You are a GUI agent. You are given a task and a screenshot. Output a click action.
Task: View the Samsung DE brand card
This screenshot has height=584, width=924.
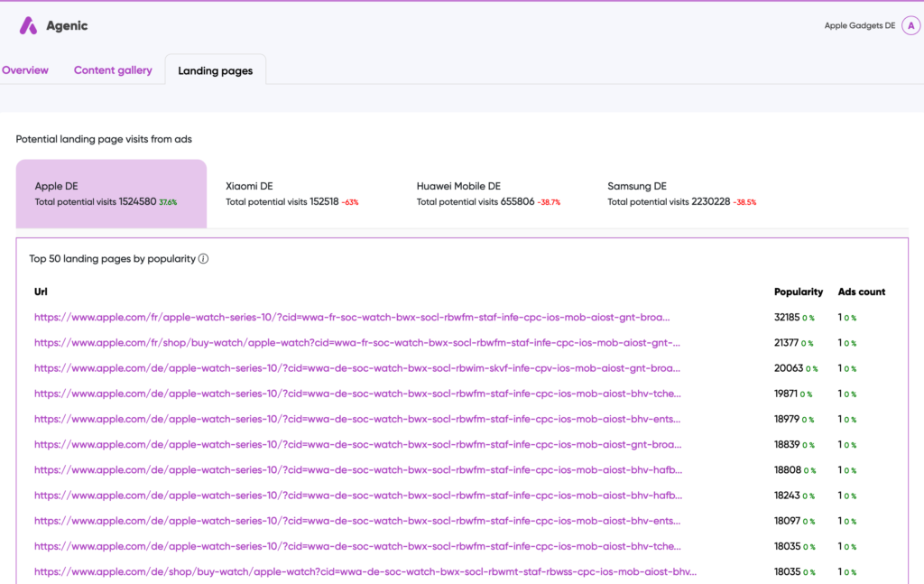(x=684, y=193)
